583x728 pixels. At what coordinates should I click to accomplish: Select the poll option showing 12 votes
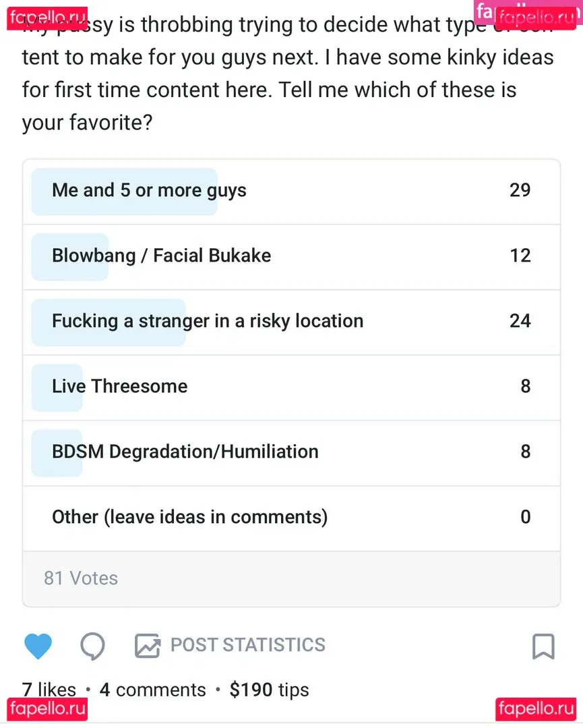[x=291, y=256]
